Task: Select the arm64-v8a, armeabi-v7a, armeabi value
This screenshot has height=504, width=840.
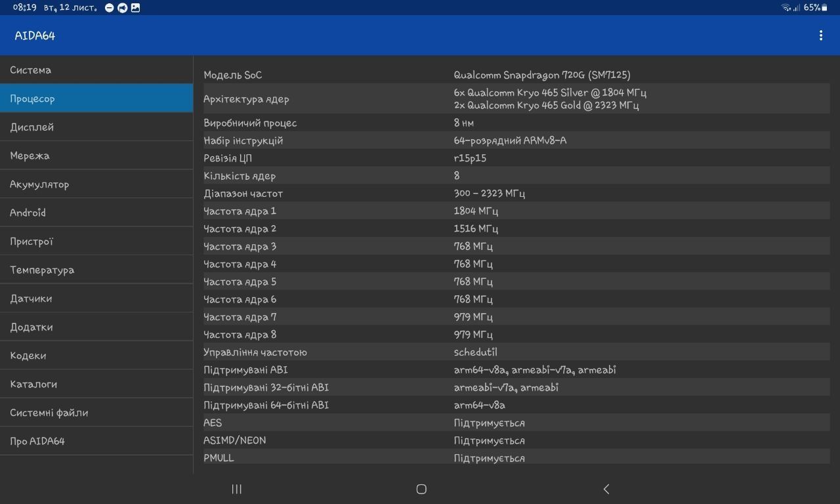Action: point(535,370)
